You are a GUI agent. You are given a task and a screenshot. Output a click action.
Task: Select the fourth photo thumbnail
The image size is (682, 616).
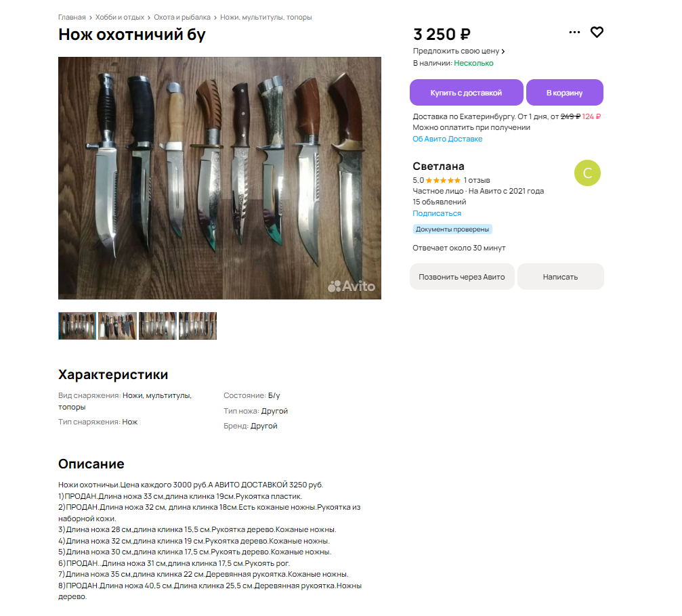point(198,326)
